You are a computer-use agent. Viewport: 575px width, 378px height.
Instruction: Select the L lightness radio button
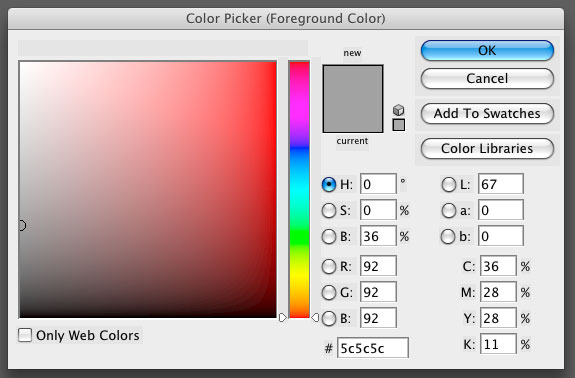click(448, 184)
